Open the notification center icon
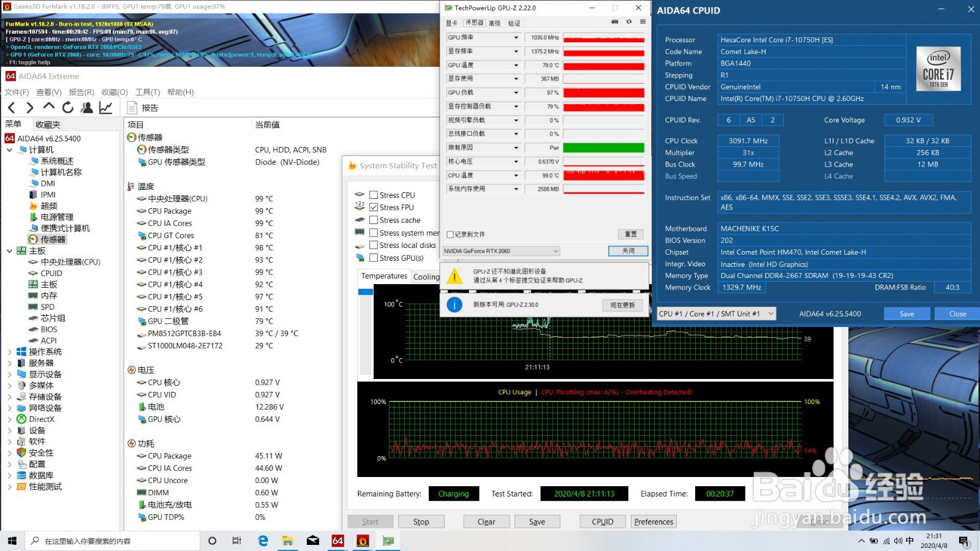The width and height of the screenshot is (980, 551). click(x=964, y=541)
